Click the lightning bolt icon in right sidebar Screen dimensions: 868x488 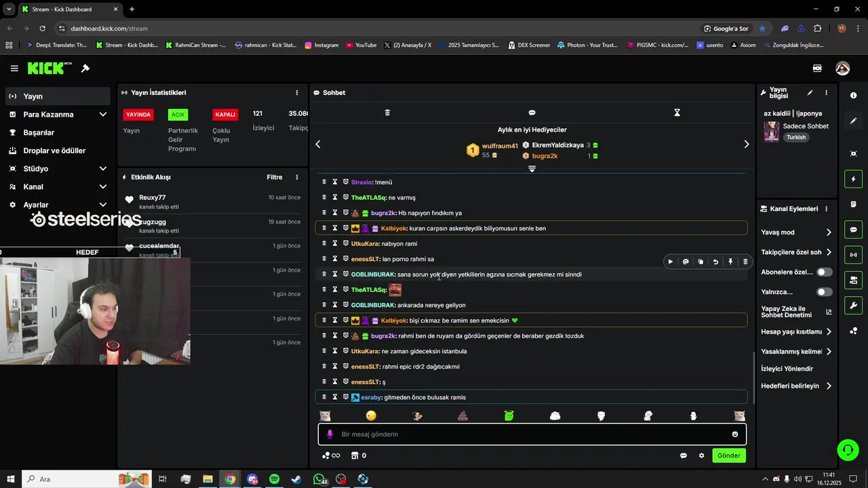(853, 179)
